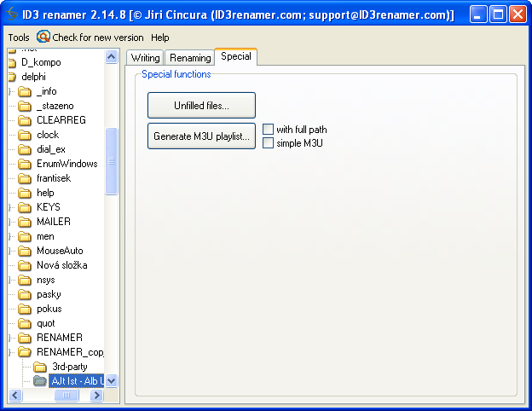Expand the MouseAuto tree node
Screen dimensions: 532x411
(x=10, y=251)
